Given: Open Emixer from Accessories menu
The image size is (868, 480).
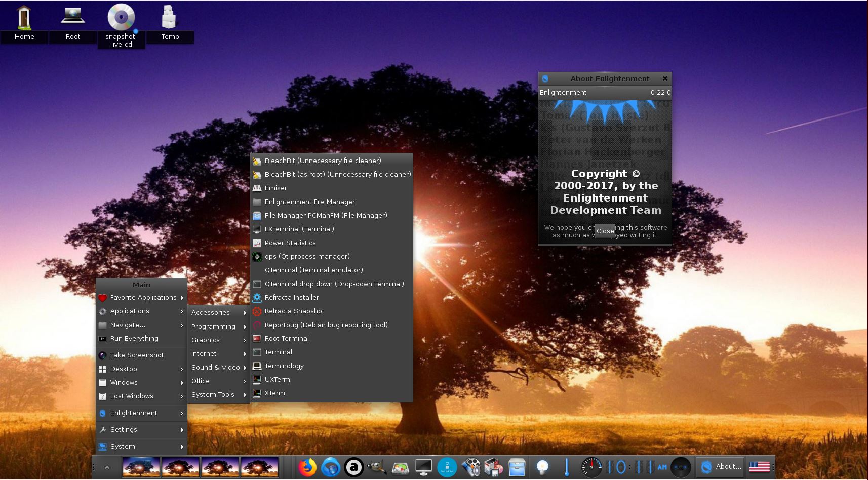Looking at the screenshot, I should [x=332, y=188].
